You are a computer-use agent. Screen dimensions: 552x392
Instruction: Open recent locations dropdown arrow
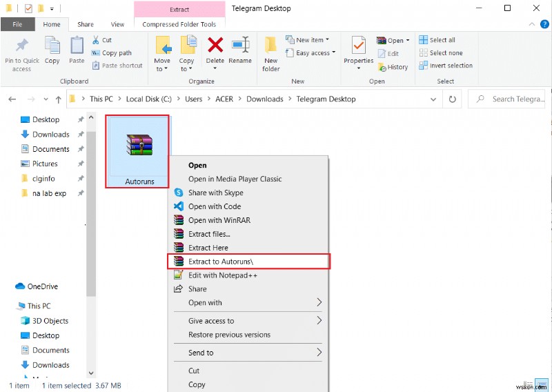pyautogui.click(x=46, y=99)
